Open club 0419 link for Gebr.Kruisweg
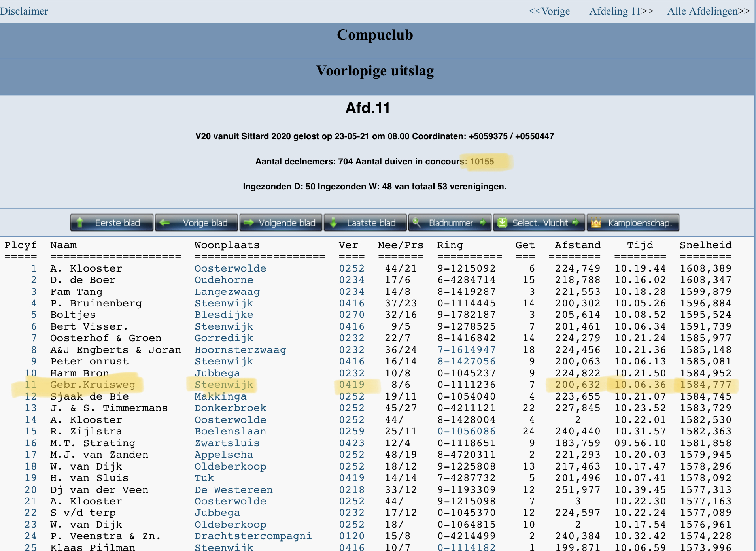 pyautogui.click(x=352, y=385)
